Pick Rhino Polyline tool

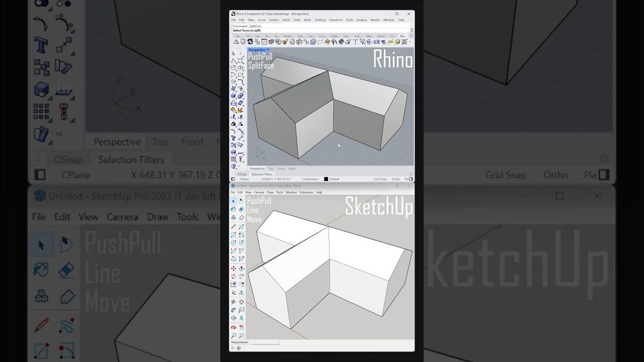click(x=233, y=61)
